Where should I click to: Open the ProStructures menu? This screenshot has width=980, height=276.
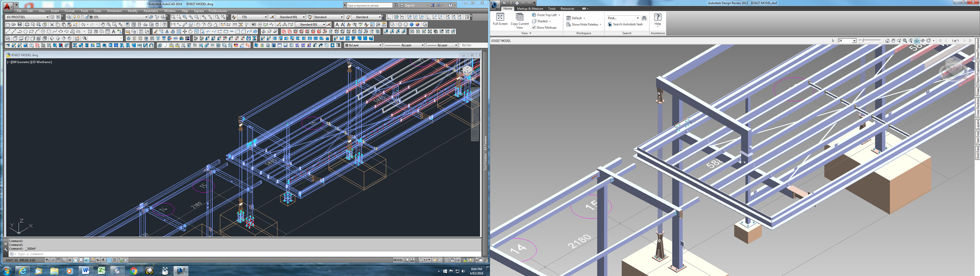pos(218,11)
